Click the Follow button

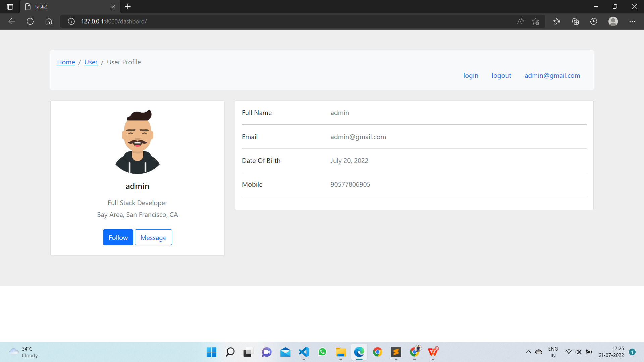[x=118, y=237]
